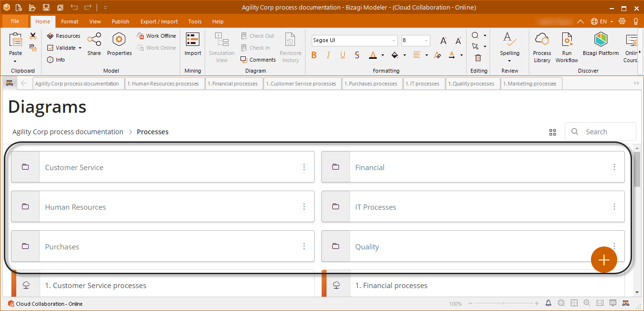The image size is (644, 311).
Task: Click the Save All icon in title bar
Action: (60, 7)
